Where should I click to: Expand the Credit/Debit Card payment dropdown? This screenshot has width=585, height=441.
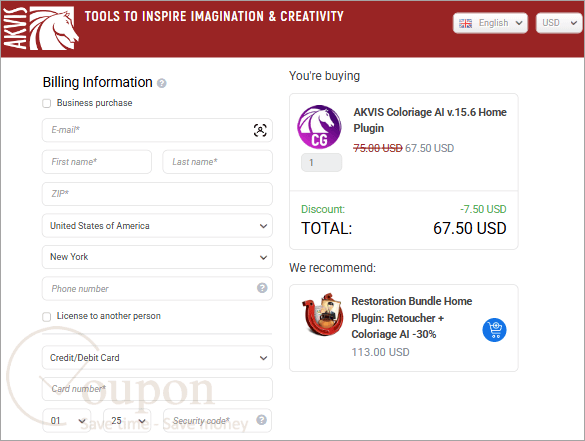tap(157, 357)
